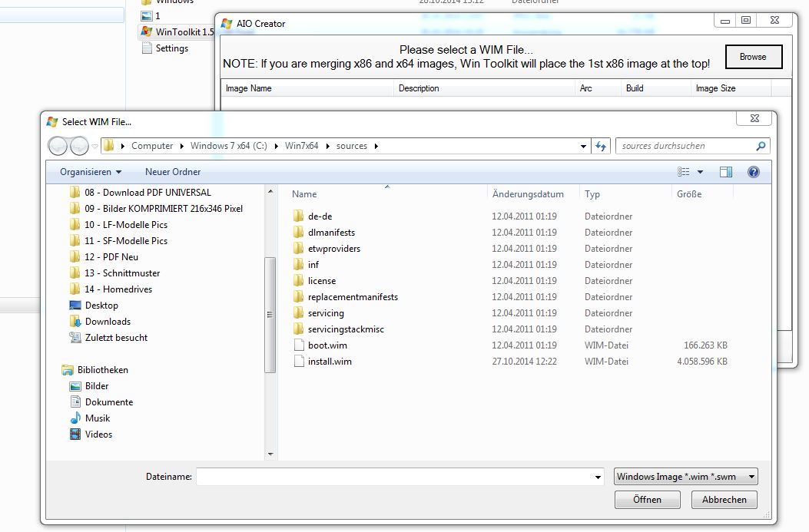Toggle the preview pane icon
This screenshot has height=532, width=809.
click(x=726, y=172)
